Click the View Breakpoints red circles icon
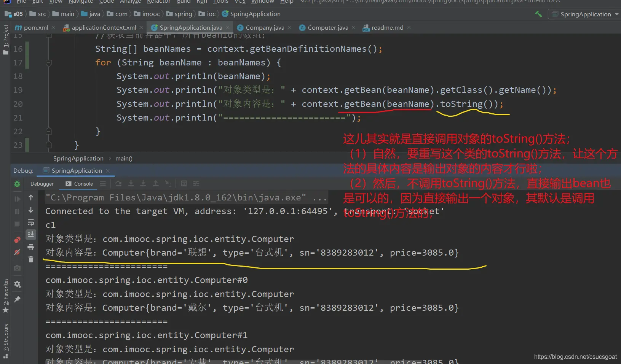The height and width of the screenshot is (364, 621). click(17, 240)
